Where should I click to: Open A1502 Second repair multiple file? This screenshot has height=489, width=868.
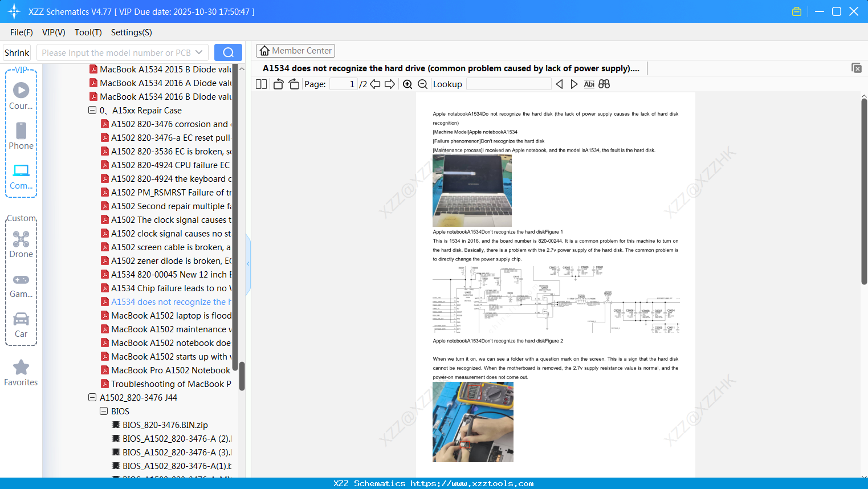(171, 206)
